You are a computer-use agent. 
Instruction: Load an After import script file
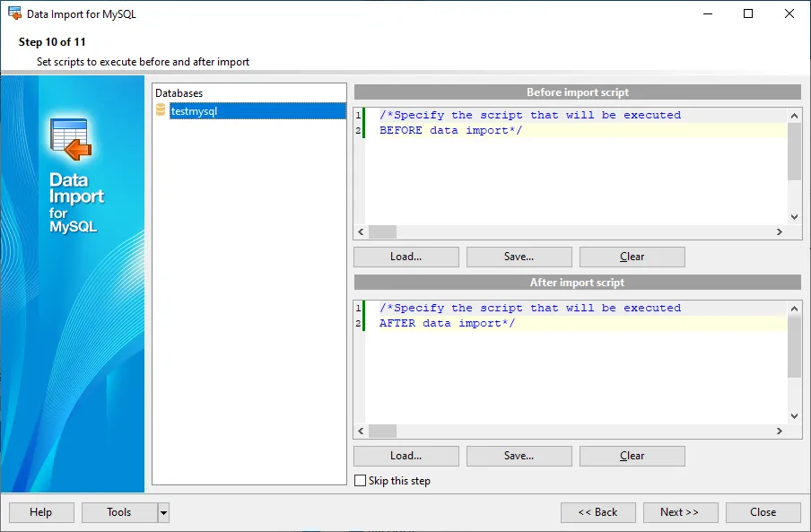point(406,456)
